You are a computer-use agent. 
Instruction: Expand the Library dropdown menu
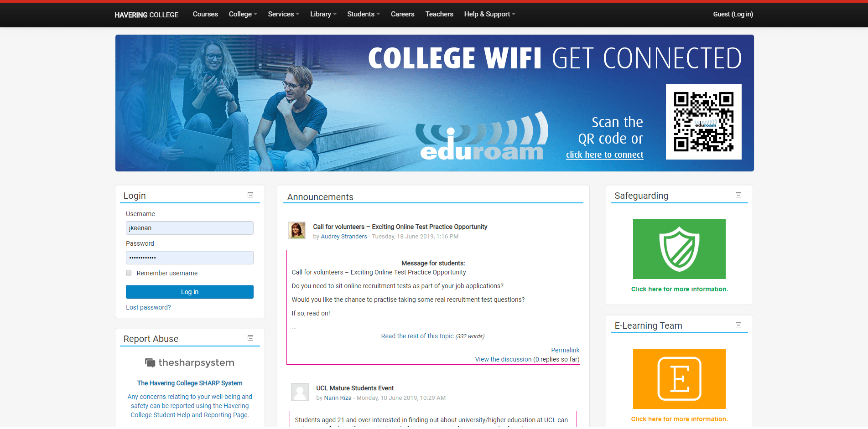[x=323, y=14]
